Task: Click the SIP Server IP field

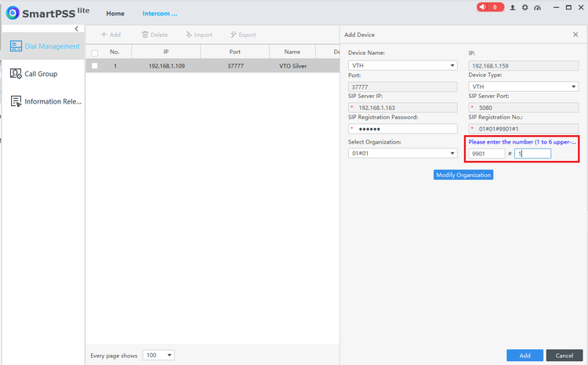Action: click(x=402, y=108)
